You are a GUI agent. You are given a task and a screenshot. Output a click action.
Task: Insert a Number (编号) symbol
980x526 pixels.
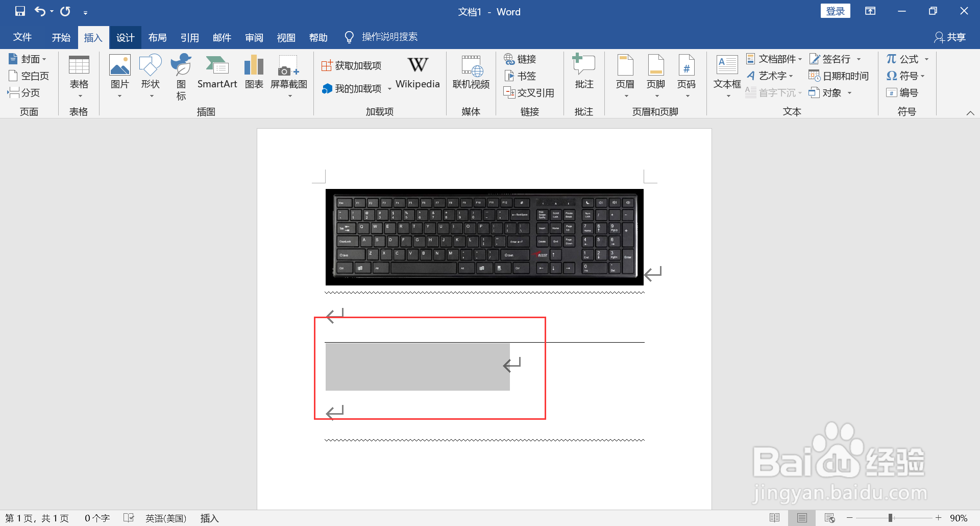(902, 93)
